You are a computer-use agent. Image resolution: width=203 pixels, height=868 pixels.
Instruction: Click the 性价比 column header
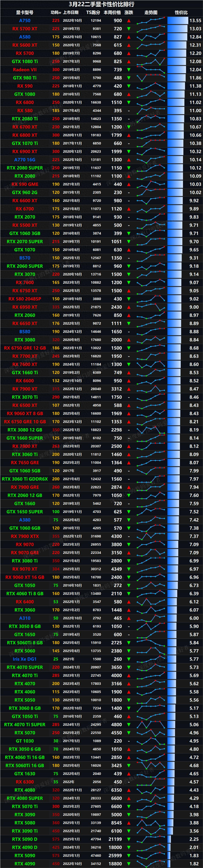tap(181, 12)
